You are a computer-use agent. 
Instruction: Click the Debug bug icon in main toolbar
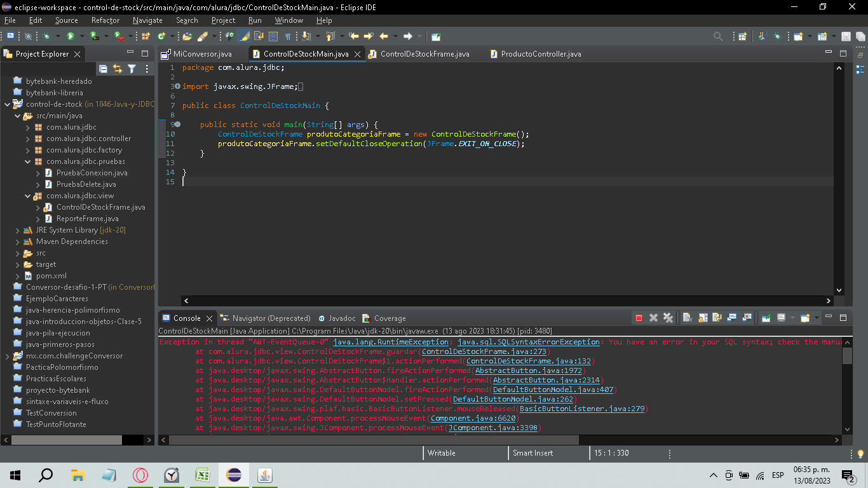point(47,36)
